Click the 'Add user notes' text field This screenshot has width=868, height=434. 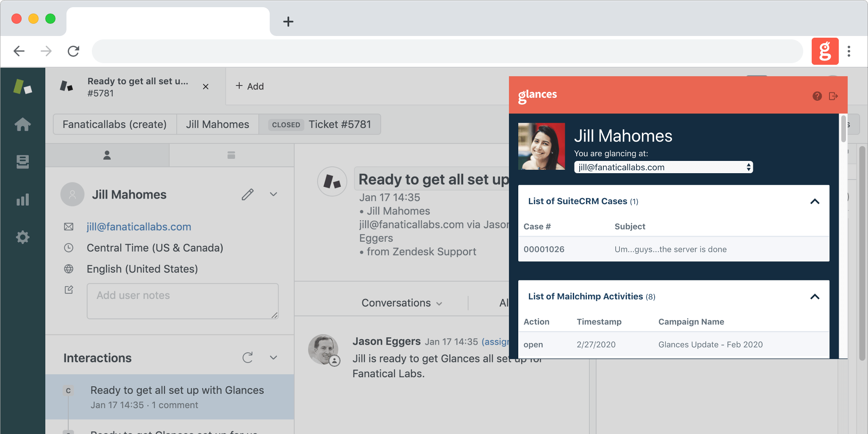click(182, 301)
